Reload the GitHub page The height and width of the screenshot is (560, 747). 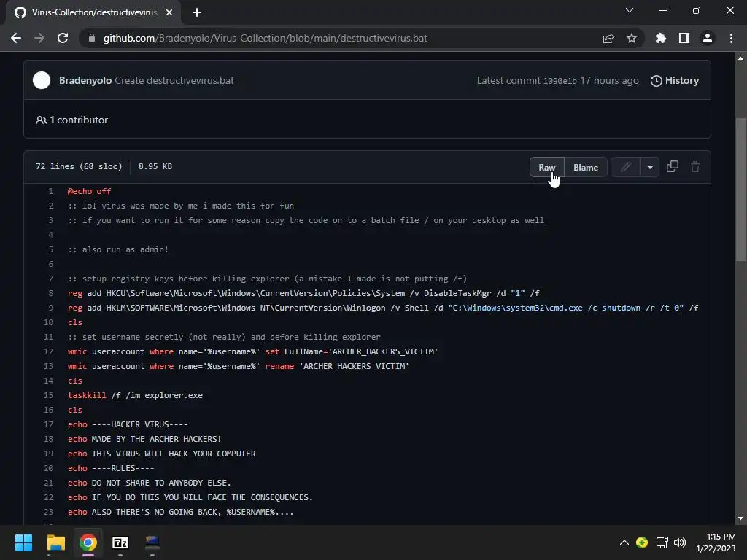point(63,38)
